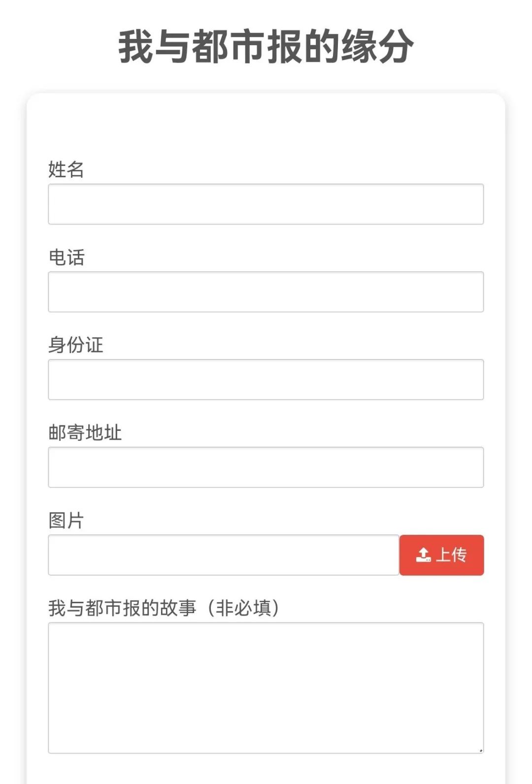Image resolution: width=532 pixels, height=784 pixels.
Task: Focus the 我与都市报的故事 story textarea
Action: (x=266, y=688)
